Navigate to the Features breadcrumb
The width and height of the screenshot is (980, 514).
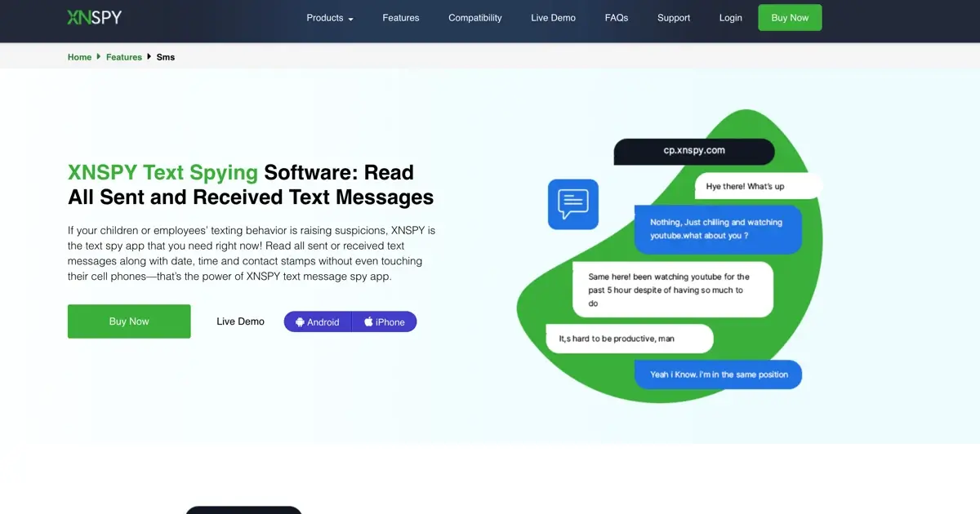click(124, 57)
